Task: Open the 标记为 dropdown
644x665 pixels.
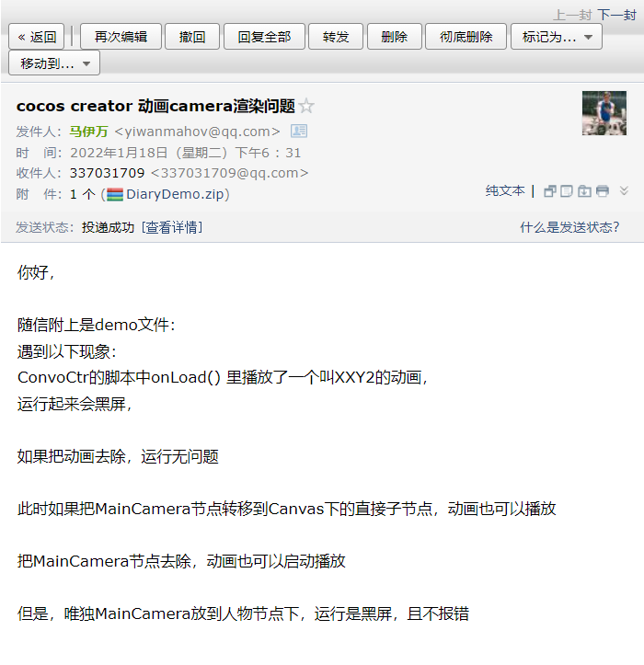Action: tap(557, 37)
